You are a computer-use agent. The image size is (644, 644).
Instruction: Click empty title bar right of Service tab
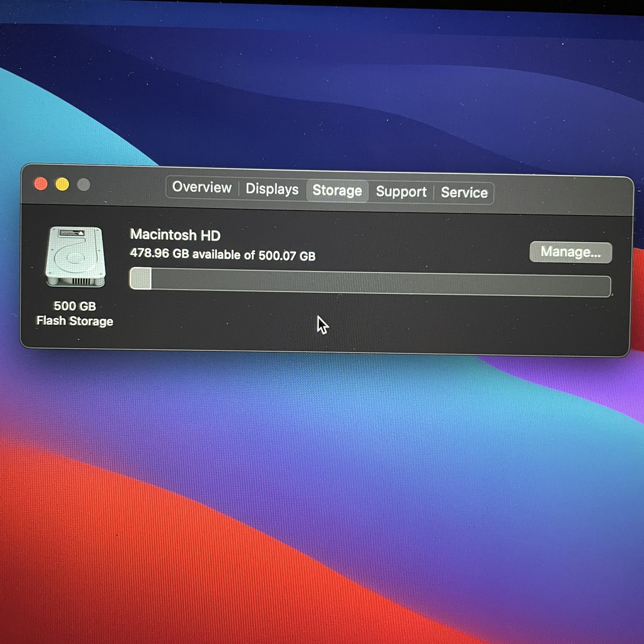(561, 195)
